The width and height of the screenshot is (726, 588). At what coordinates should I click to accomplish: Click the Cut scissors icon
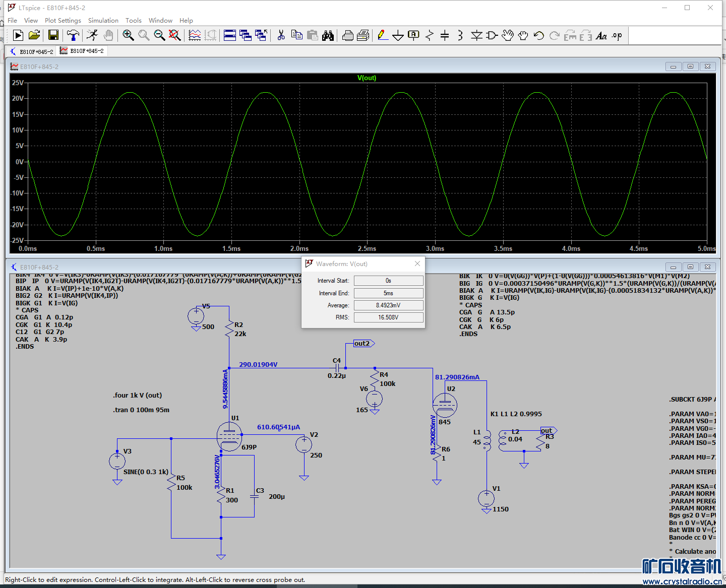281,35
